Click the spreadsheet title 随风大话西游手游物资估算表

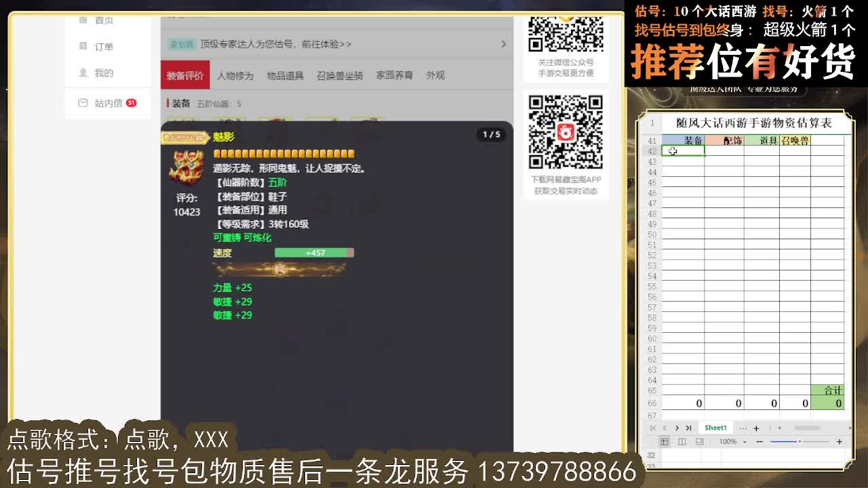pos(753,123)
